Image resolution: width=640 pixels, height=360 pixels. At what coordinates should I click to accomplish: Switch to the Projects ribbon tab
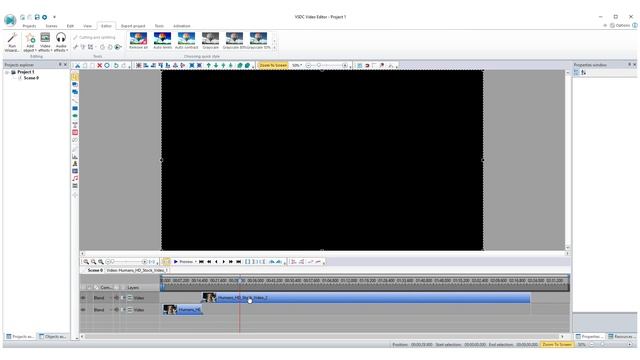(29, 26)
